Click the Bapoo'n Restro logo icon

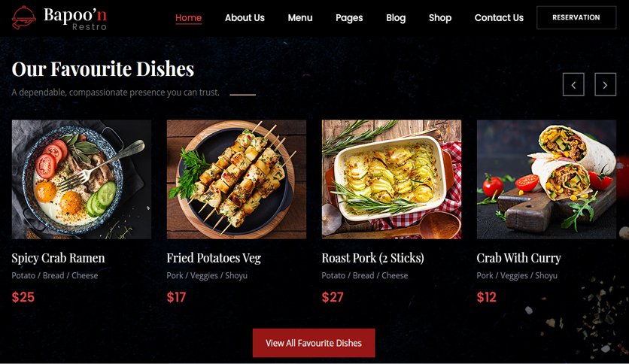tap(23, 17)
